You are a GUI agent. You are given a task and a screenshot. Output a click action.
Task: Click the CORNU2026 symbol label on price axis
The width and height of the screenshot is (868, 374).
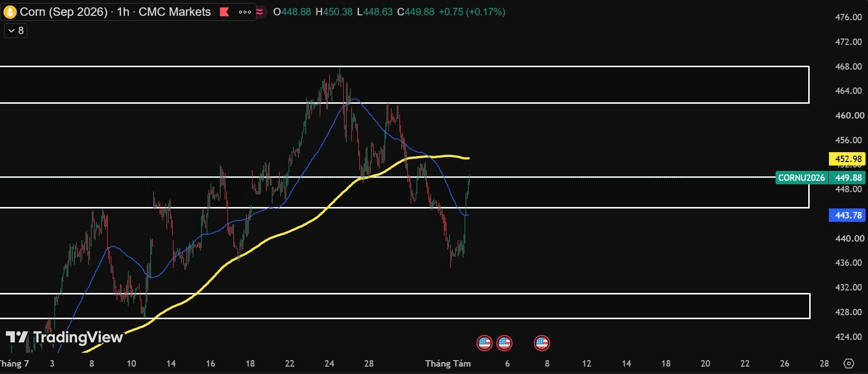[801, 178]
